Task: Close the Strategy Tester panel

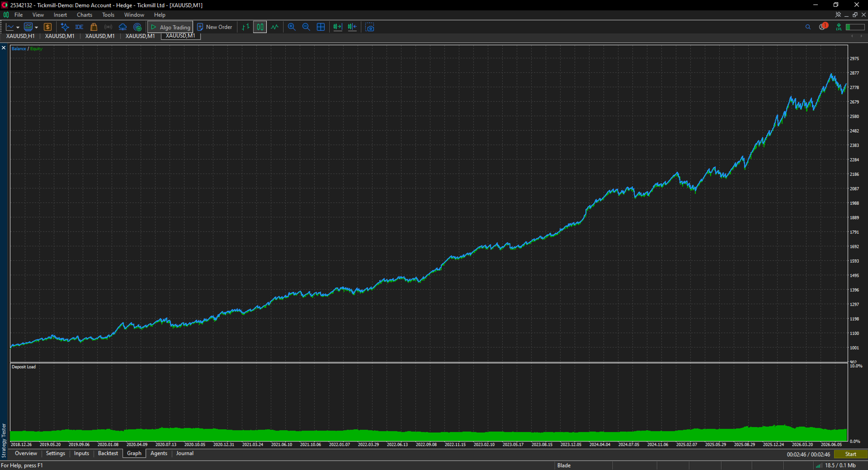Action: pyautogui.click(x=4, y=48)
